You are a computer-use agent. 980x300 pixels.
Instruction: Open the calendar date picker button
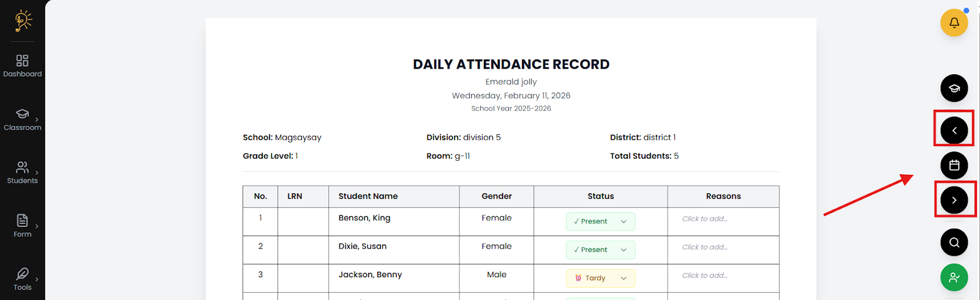(954, 166)
